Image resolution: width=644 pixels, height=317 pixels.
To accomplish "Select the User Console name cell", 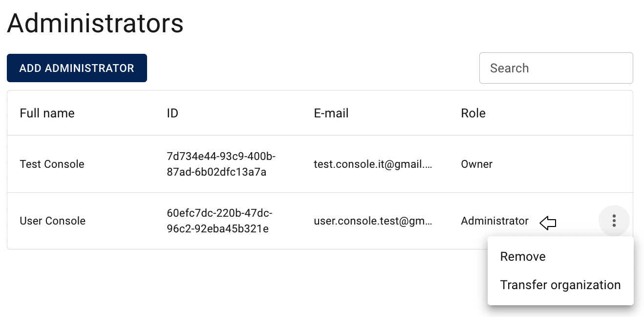I will [x=52, y=221].
